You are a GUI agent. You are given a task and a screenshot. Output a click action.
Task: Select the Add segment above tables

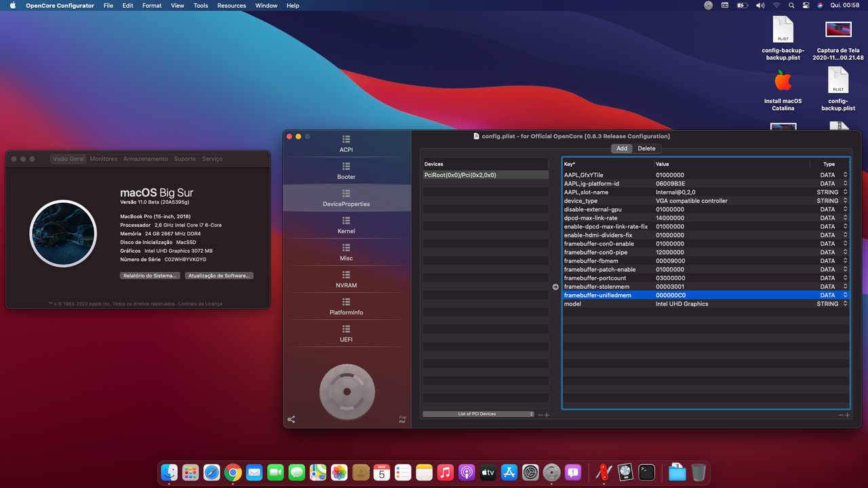[x=622, y=148]
